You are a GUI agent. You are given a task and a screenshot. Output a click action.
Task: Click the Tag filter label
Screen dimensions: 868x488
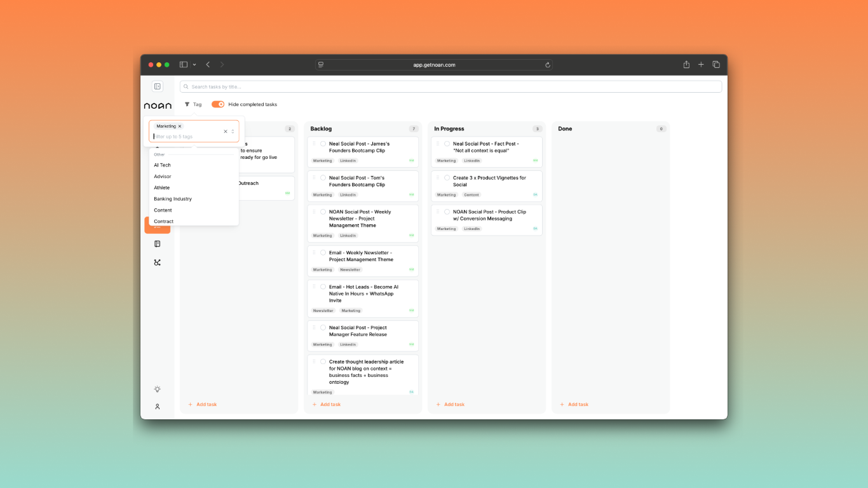(198, 104)
